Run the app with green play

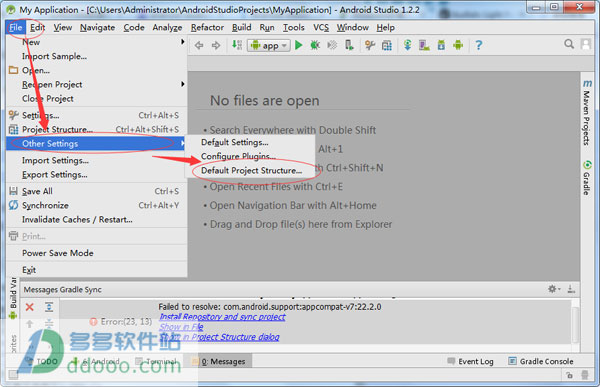[x=298, y=45]
